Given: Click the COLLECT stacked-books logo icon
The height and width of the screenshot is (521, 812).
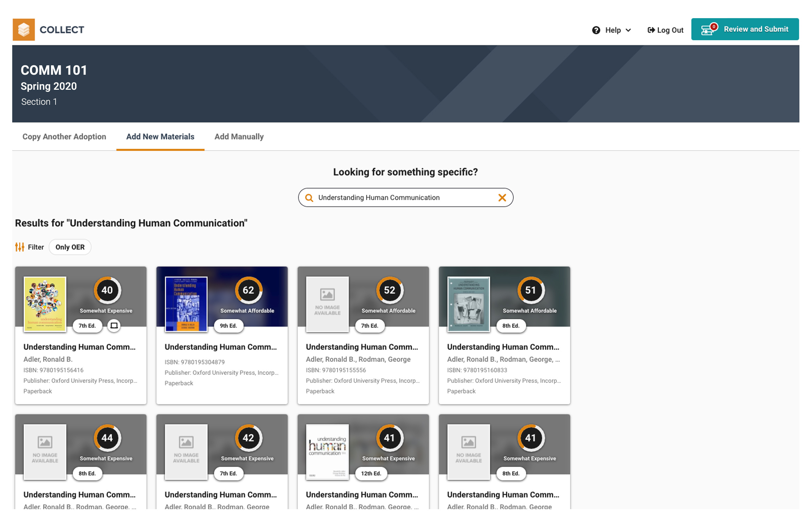Looking at the screenshot, I should coord(24,30).
